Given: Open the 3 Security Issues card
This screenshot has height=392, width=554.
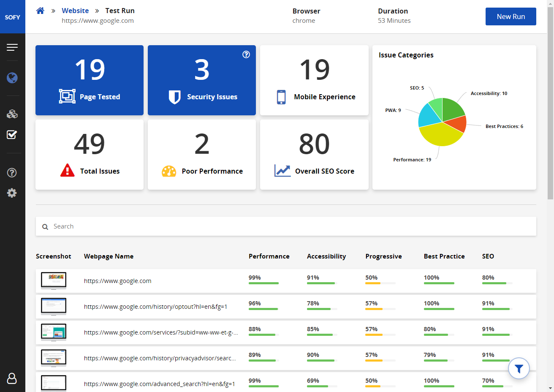Looking at the screenshot, I should pyautogui.click(x=202, y=80).
